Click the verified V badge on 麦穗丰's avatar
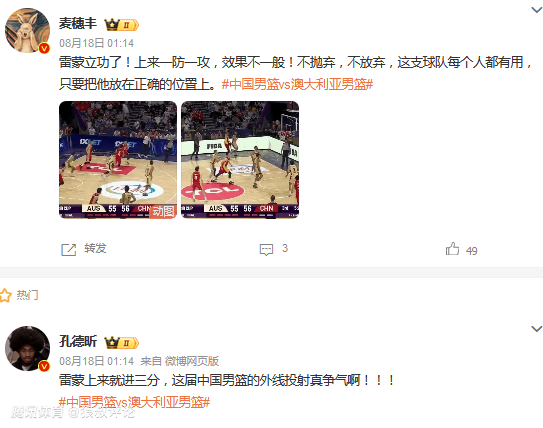 tap(44, 48)
